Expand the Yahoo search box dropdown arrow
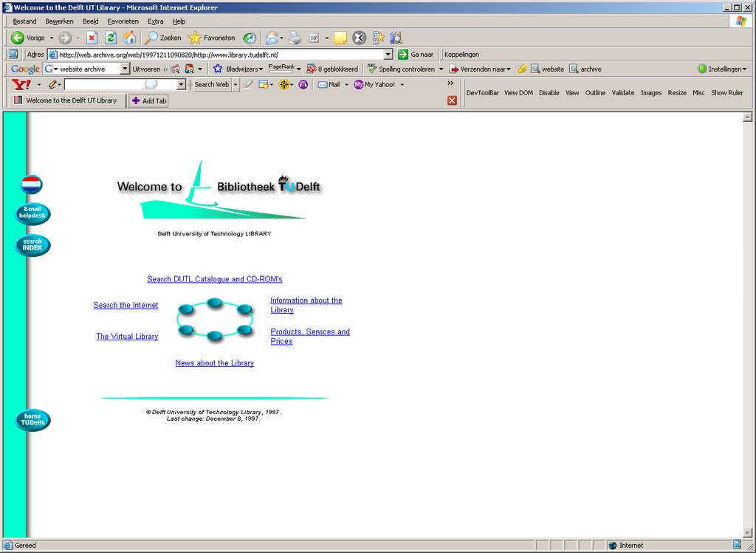The image size is (756, 553). pyautogui.click(x=182, y=85)
